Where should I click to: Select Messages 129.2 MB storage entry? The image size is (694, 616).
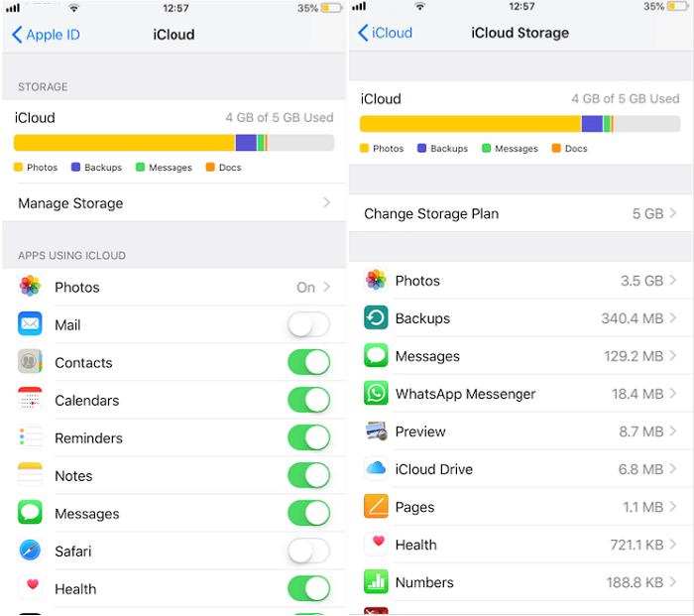click(x=520, y=356)
